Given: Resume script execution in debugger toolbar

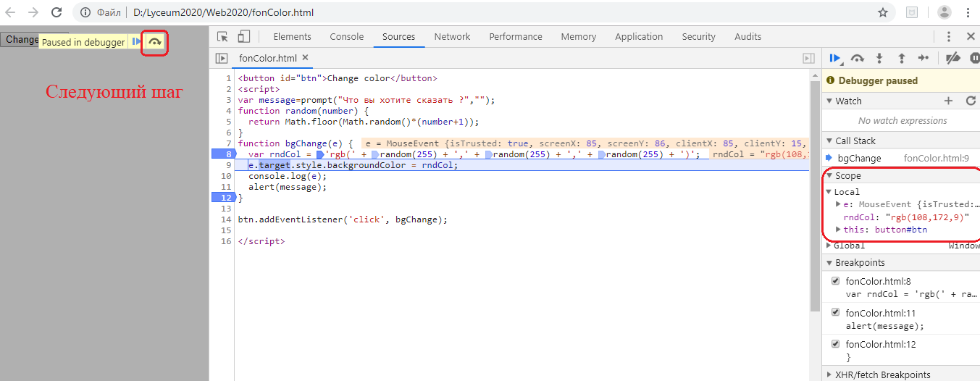Looking at the screenshot, I should [835, 58].
